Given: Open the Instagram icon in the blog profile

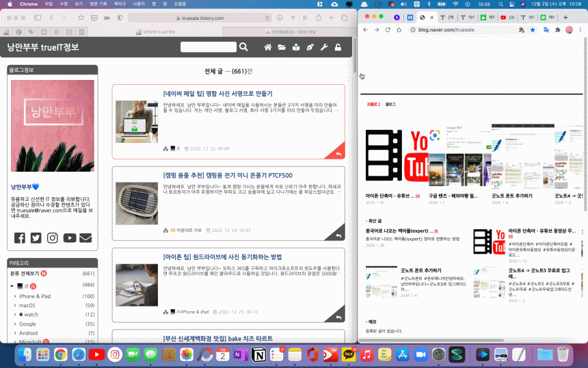Looking at the screenshot, I should coord(53,238).
